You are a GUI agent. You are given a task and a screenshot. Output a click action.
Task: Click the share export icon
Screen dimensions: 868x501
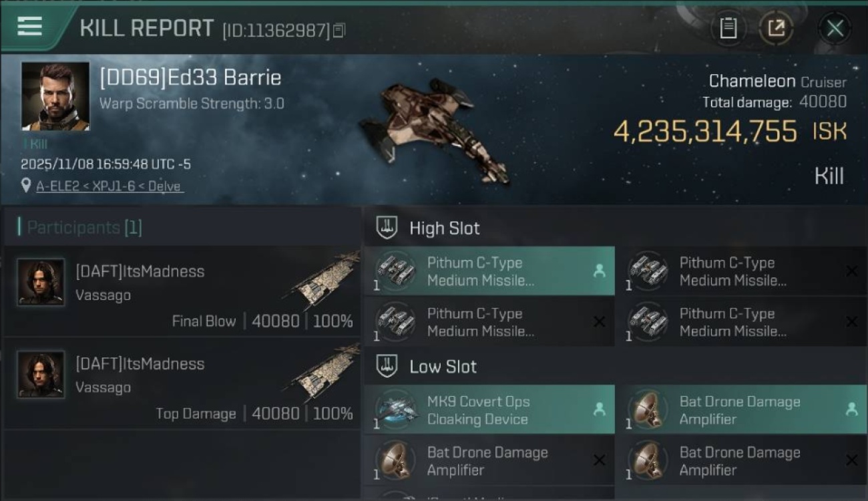coord(776,28)
